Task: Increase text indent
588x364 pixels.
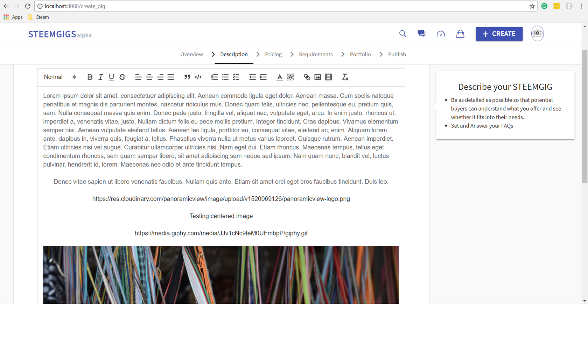Action: (263, 77)
